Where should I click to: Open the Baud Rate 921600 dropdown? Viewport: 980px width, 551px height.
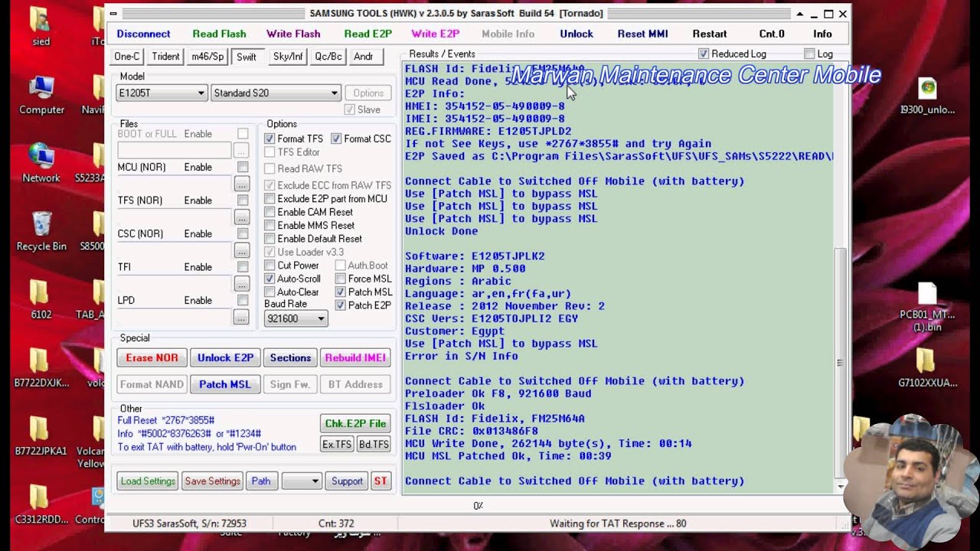click(296, 318)
